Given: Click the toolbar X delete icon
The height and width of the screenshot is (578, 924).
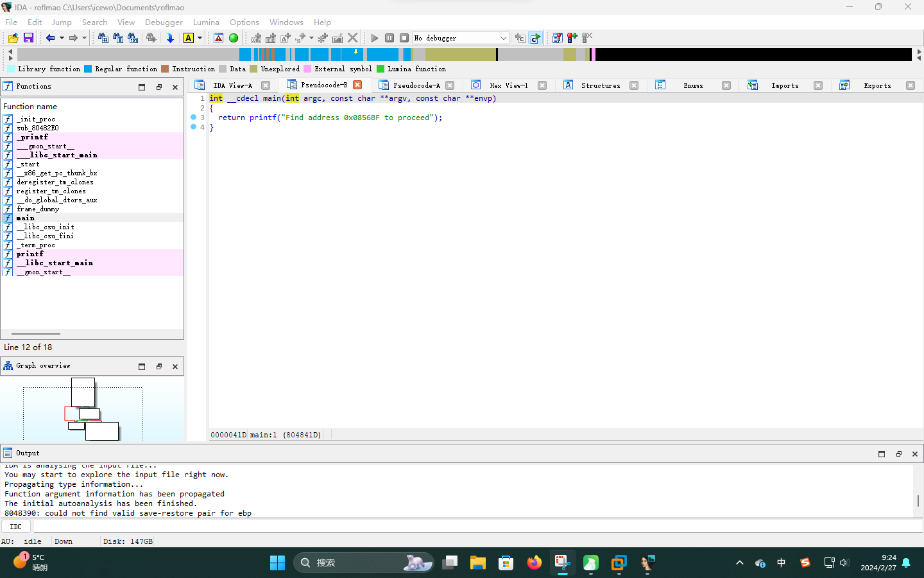Looking at the screenshot, I should [x=353, y=38].
